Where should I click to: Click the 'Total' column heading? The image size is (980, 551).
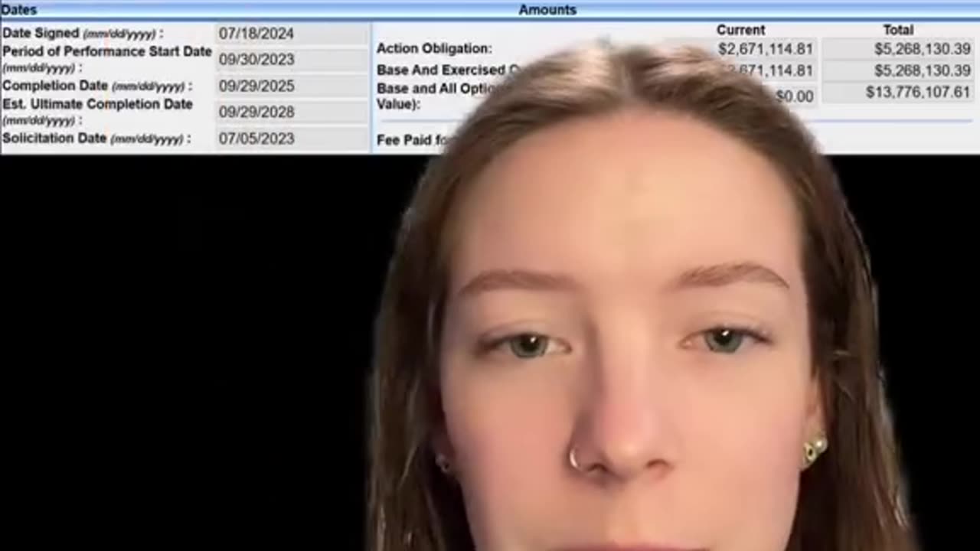tap(898, 30)
